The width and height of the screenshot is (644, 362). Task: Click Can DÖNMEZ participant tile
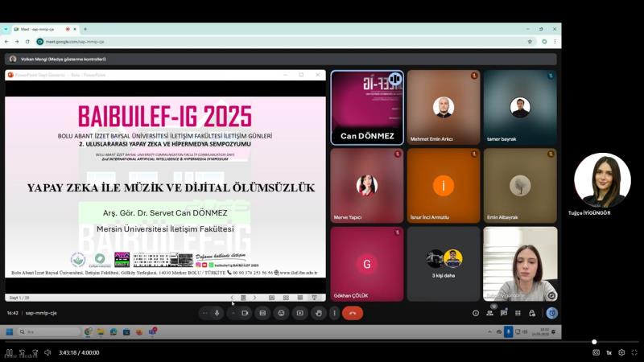367,108
